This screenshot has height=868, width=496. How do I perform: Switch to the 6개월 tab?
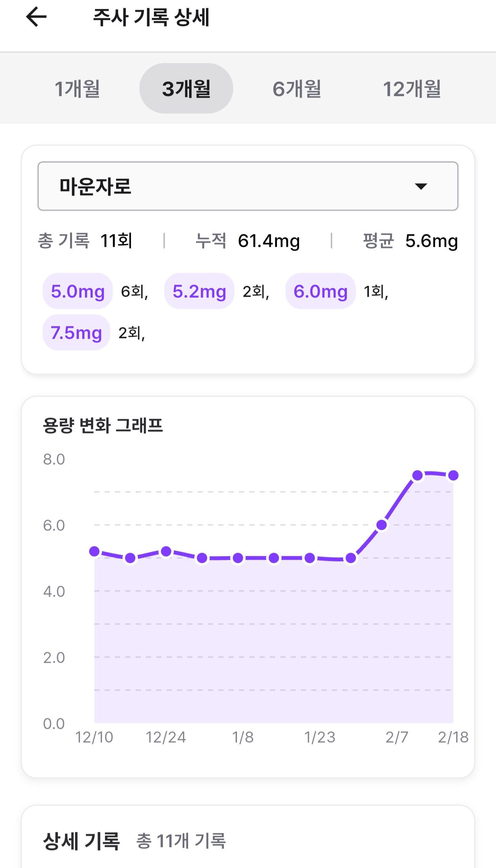tap(297, 88)
